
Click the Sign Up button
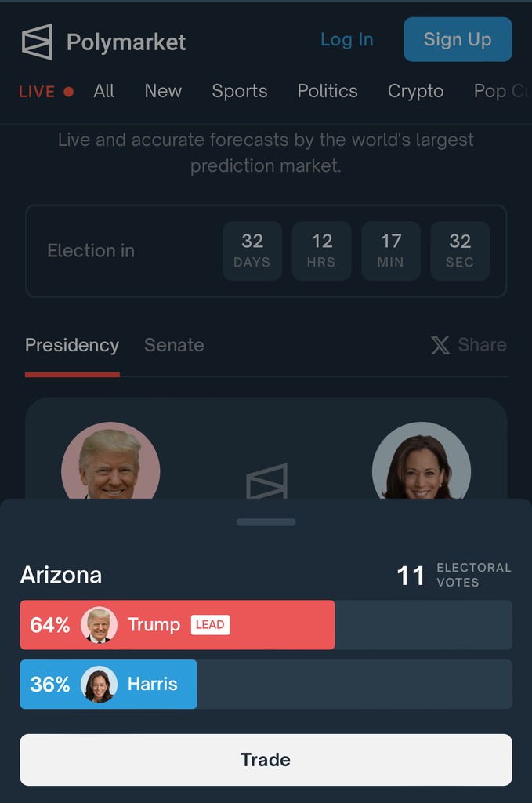[458, 39]
